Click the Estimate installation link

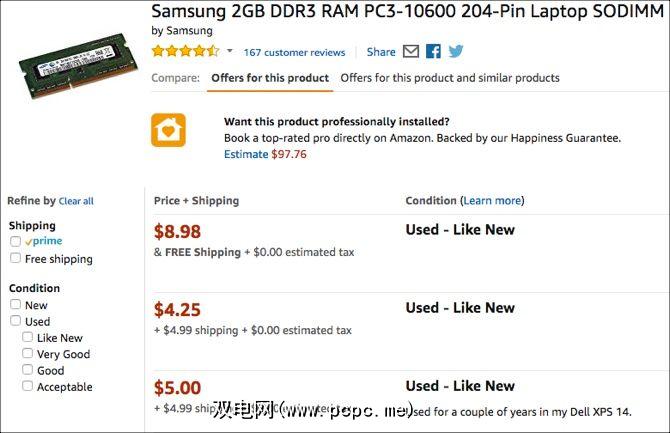tap(246, 155)
